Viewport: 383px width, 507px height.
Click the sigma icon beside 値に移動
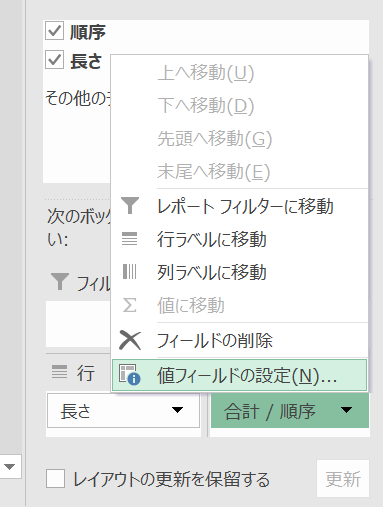pos(130,305)
